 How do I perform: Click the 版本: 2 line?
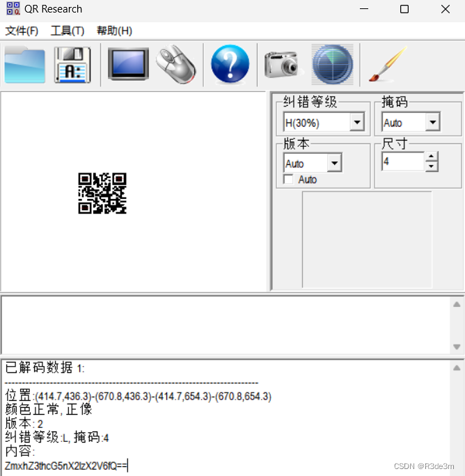click(x=24, y=423)
